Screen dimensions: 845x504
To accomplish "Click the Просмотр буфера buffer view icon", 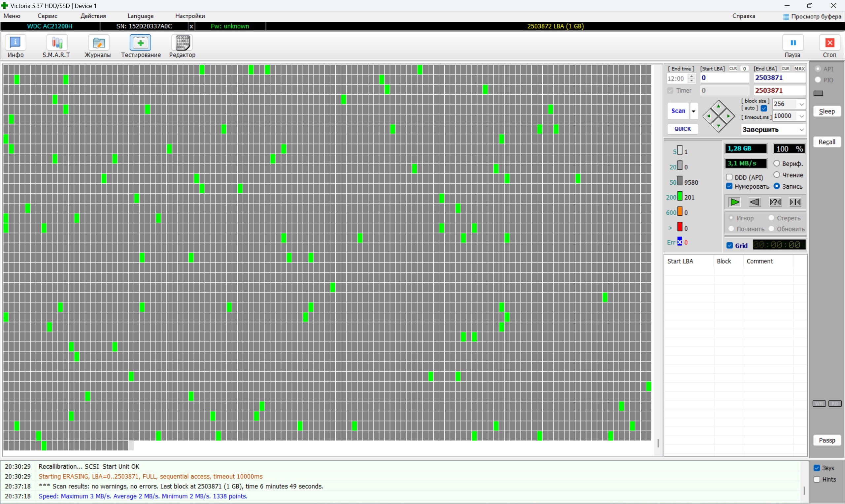I will pyautogui.click(x=786, y=16).
